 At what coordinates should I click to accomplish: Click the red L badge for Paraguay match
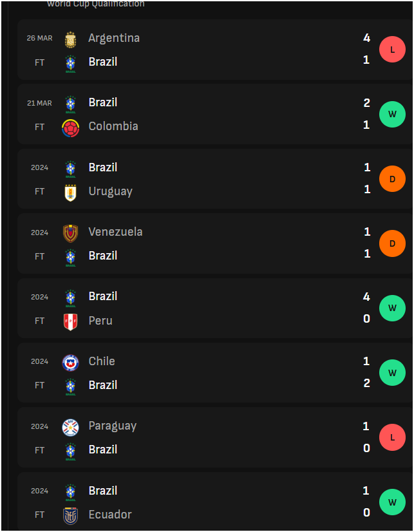[x=392, y=437]
